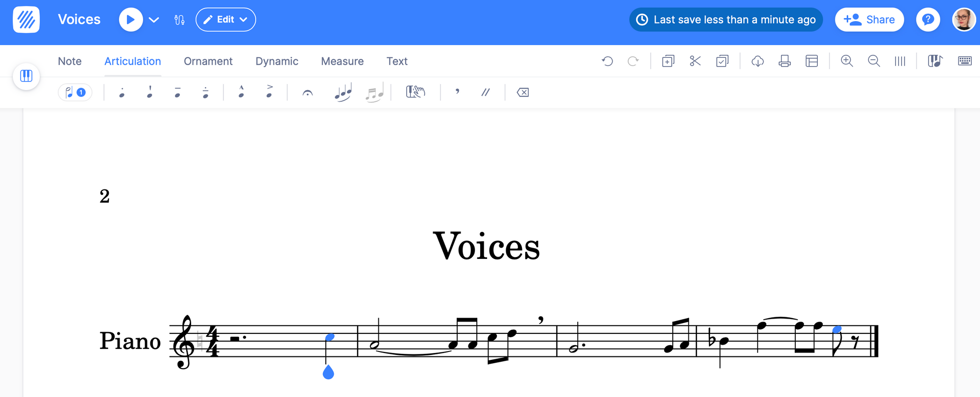Viewport: 980px width, 397px height.
Task: Open the Ornament tab
Action: coord(208,61)
